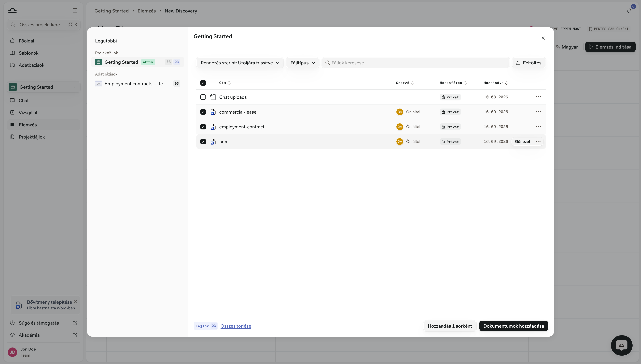Click Dokumentumok hozzáadása button

coord(513,326)
